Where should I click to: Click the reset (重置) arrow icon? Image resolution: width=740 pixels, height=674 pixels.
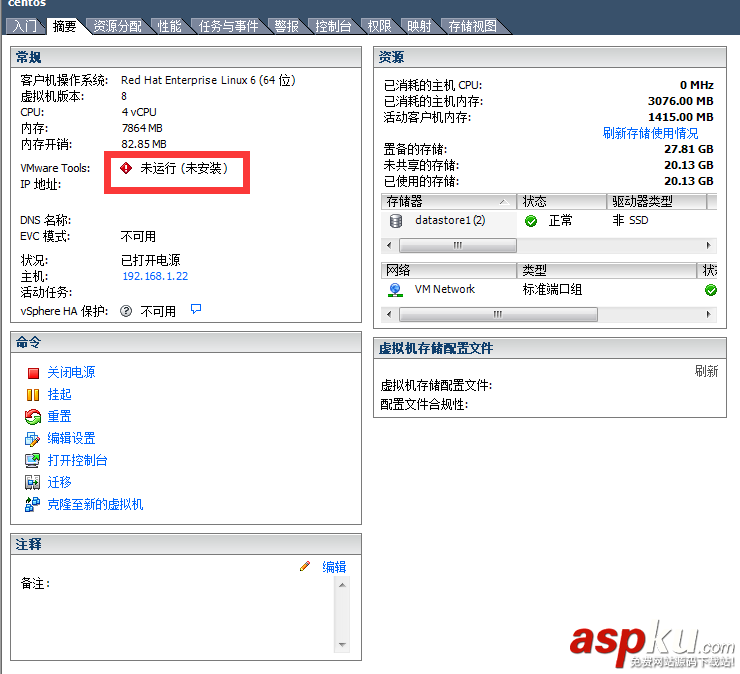click(33, 417)
